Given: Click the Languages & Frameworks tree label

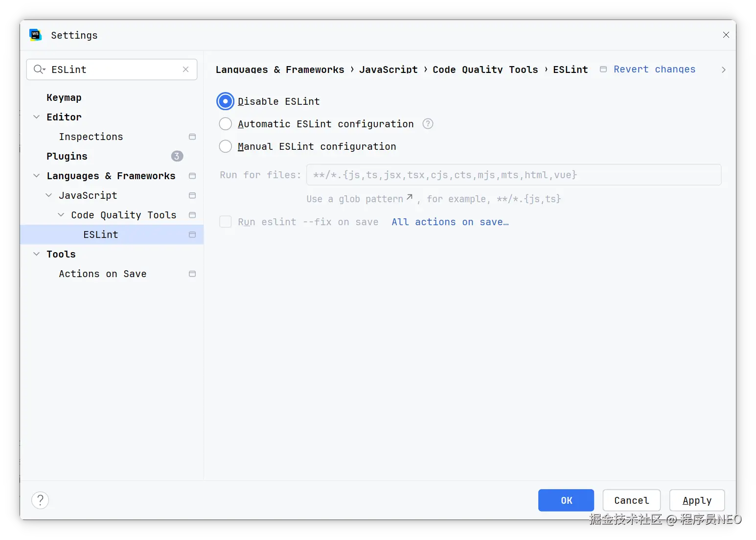Looking at the screenshot, I should (x=111, y=176).
